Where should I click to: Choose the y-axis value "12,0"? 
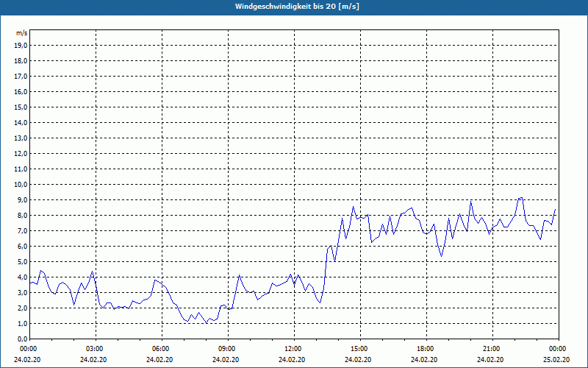(21, 154)
